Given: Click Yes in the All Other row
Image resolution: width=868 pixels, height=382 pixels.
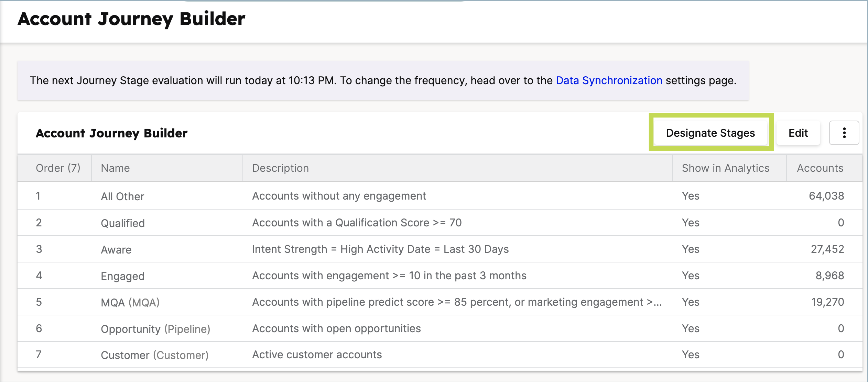Looking at the screenshot, I should point(691,196).
